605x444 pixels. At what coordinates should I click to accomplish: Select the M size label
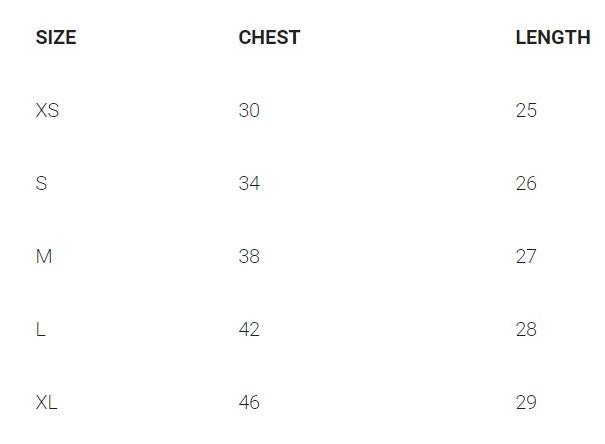44,256
